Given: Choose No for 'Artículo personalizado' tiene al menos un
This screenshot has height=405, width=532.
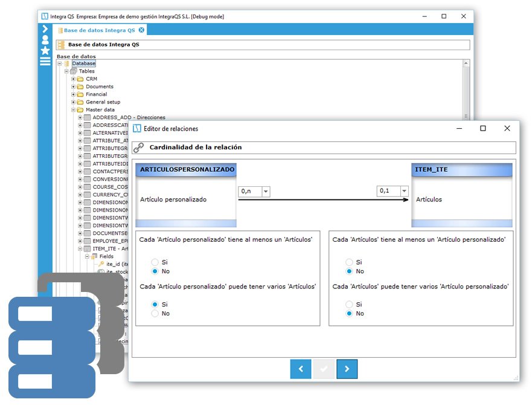Looking at the screenshot, I should pos(155,271).
